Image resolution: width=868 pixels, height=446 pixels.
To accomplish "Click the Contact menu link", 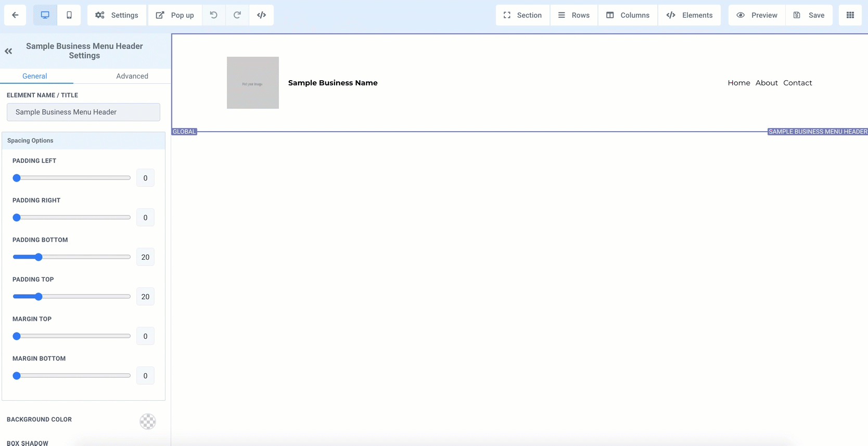I will point(798,83).
